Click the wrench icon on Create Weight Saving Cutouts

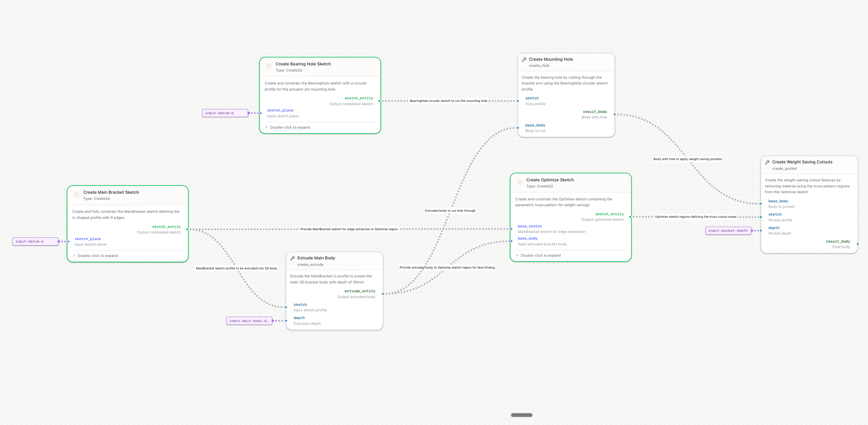[767, 162]
